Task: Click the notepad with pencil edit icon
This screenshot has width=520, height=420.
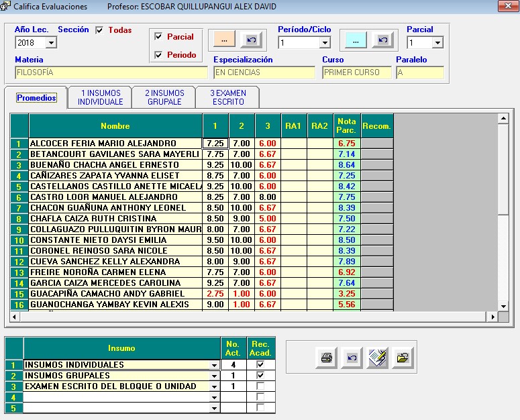Action: [x=377, y=358]
